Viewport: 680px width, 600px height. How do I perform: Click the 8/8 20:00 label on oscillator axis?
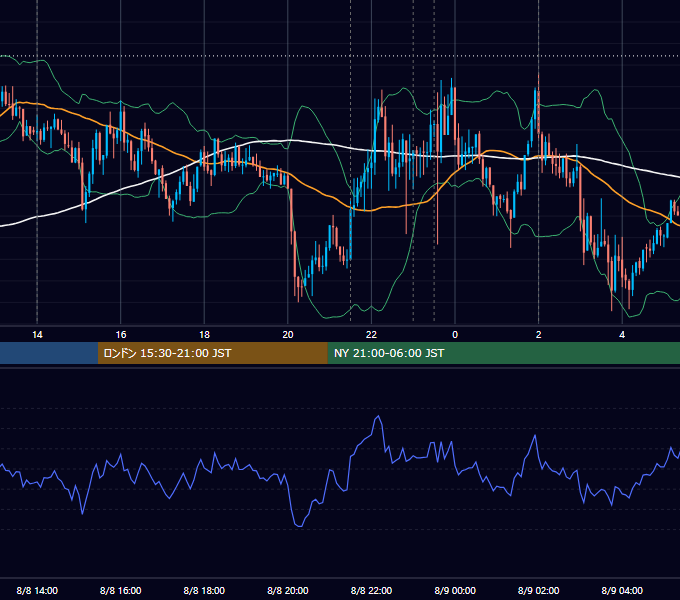[x=288, y=591]
